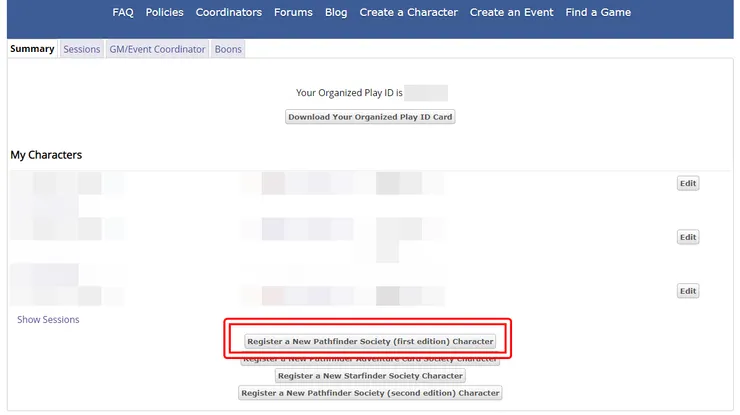The width and height of the screenshot is (740, 415).
Task: Download Your Organized Play ID Card
Action: 370,117
